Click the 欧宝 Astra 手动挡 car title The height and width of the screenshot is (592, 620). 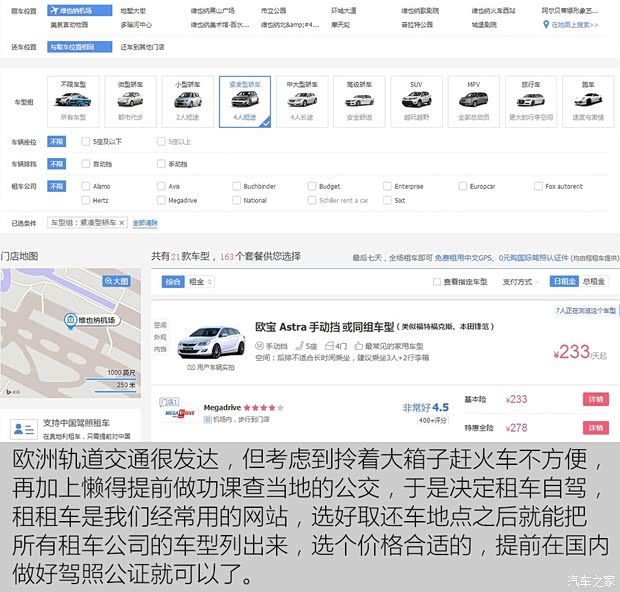(x=325, y=327)
